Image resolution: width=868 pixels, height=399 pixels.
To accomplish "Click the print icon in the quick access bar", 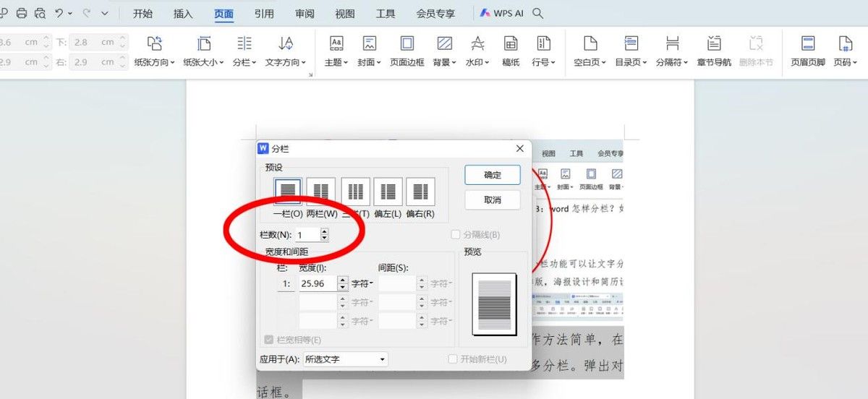I will click(21, 13).
